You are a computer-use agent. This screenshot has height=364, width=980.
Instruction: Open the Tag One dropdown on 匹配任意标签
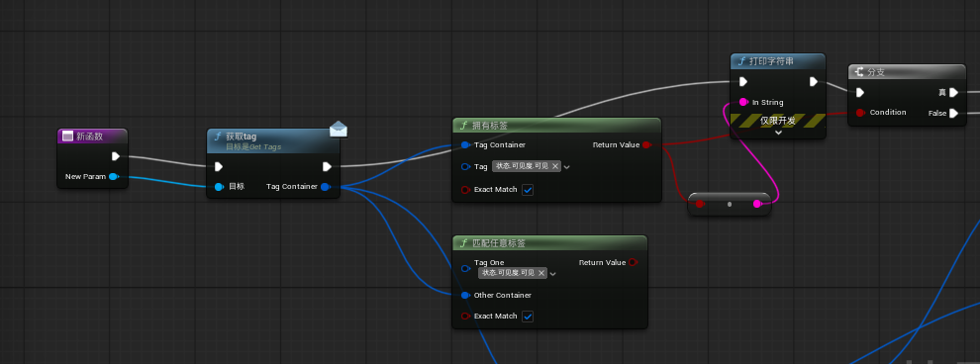(552, 273)
